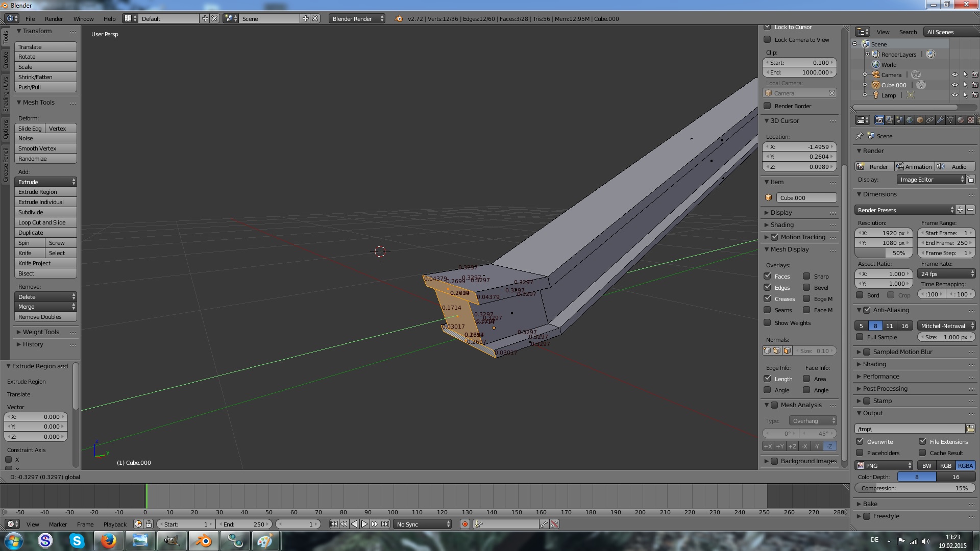Image resolution: width=980 pixels, height=551 pixels.
Task: Click the Subdivide button
Action: (45, 212)
